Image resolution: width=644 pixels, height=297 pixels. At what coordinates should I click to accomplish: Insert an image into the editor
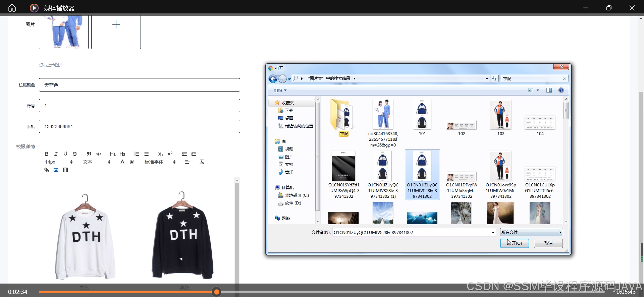click(x=56, y=170)
